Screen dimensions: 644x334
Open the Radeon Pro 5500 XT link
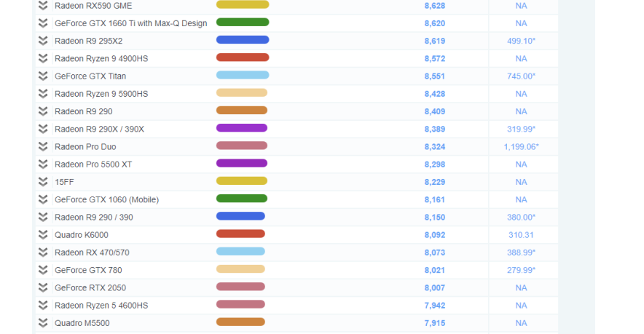pyautogui.click(x=93, y=164)
